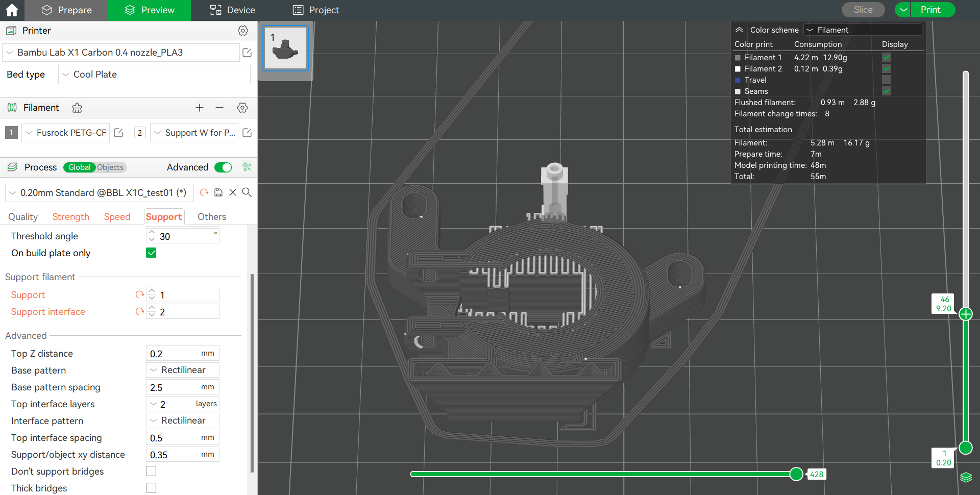Image resolution: width=980 pixels, height=495 pixels.
Task: Open Project tab
Action: click(315, 10)
